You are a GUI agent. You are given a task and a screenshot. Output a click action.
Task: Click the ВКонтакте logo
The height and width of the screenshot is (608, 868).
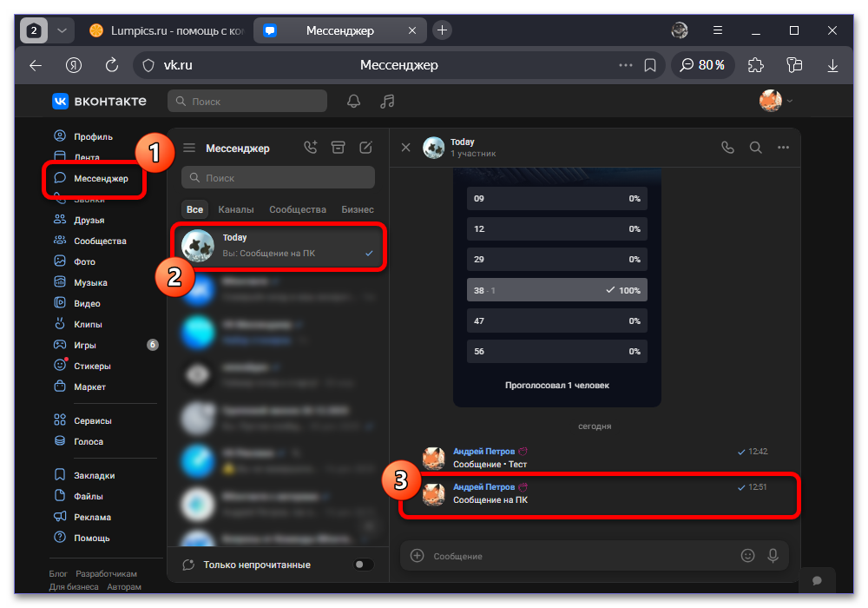(100, 101)
